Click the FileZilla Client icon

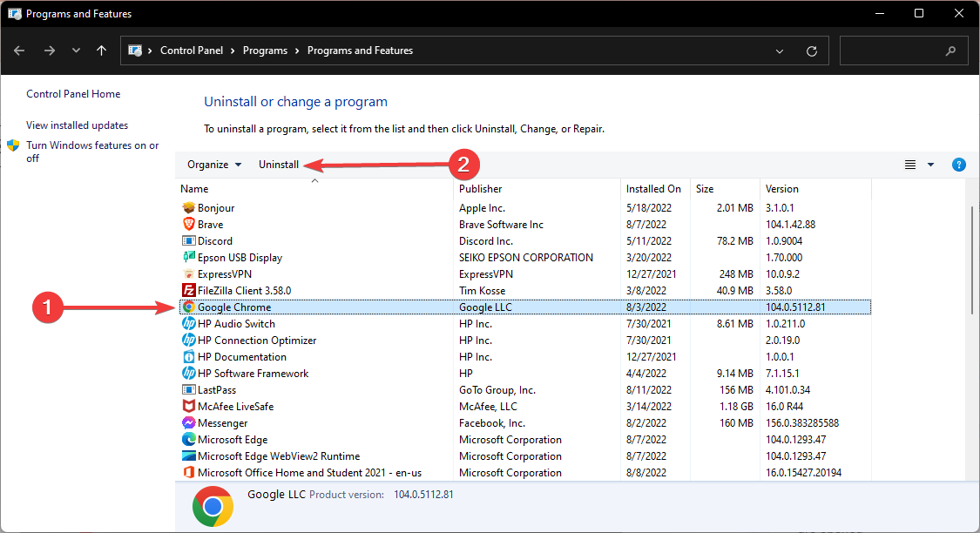point(189,291)
